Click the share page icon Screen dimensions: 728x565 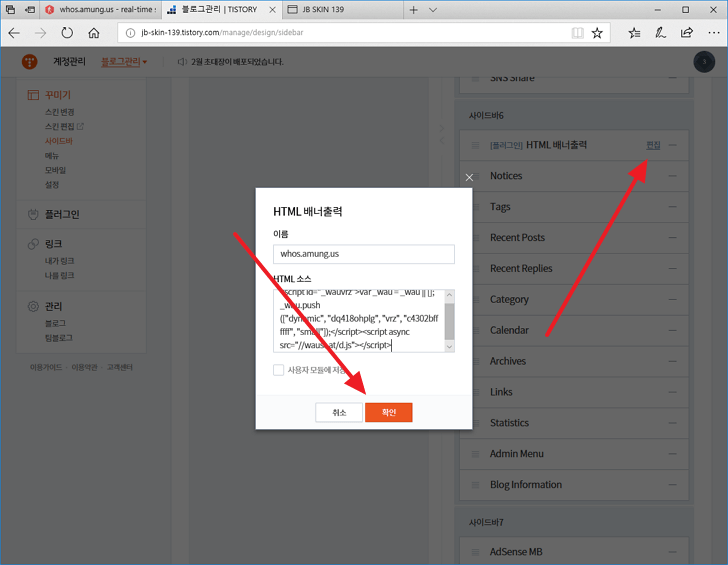[687, 32]
